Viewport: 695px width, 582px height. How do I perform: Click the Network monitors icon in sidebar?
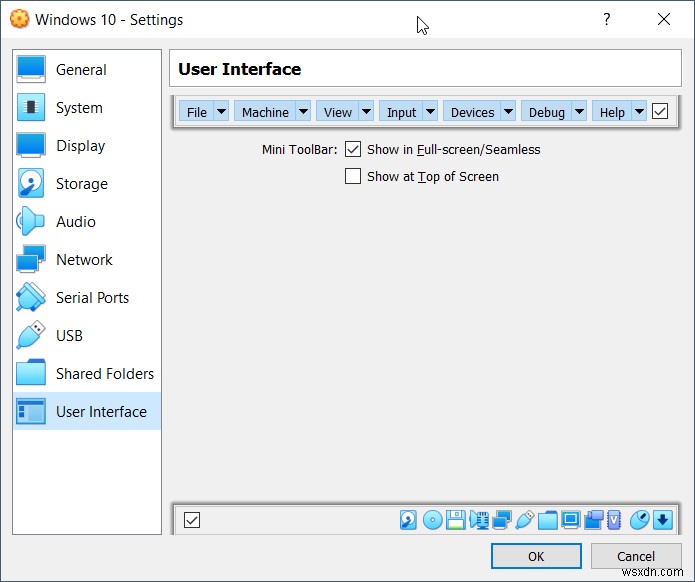tap(31, 259)
